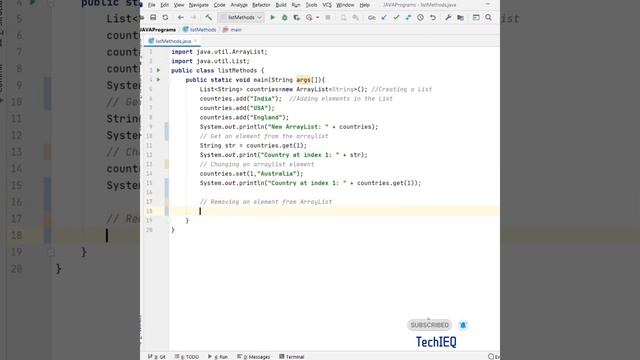Open the Analyze menu
The image size is (640, 360).
tap(239, 5)
